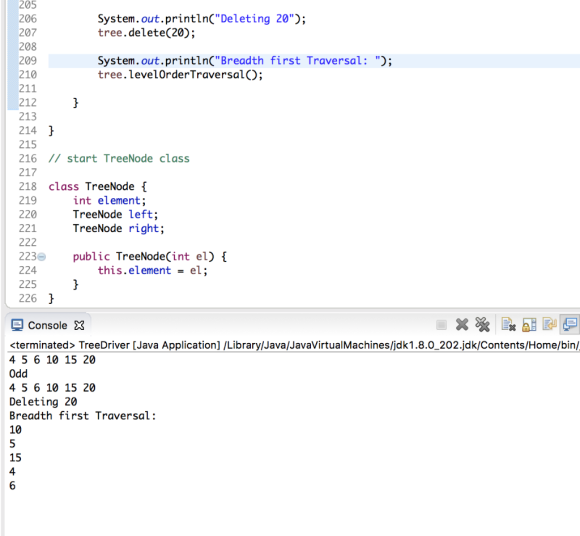Click the Terminate stop button in Console
This screenshot has height=536, width=580.
click(441, 325)
